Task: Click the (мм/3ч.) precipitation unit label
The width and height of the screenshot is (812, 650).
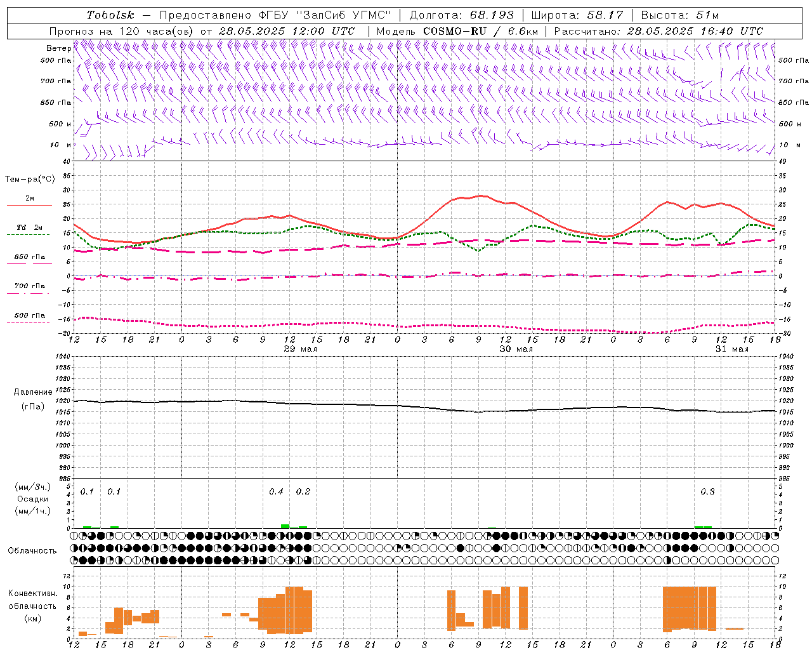Action: pyautogui.click(x=33, y=487)
